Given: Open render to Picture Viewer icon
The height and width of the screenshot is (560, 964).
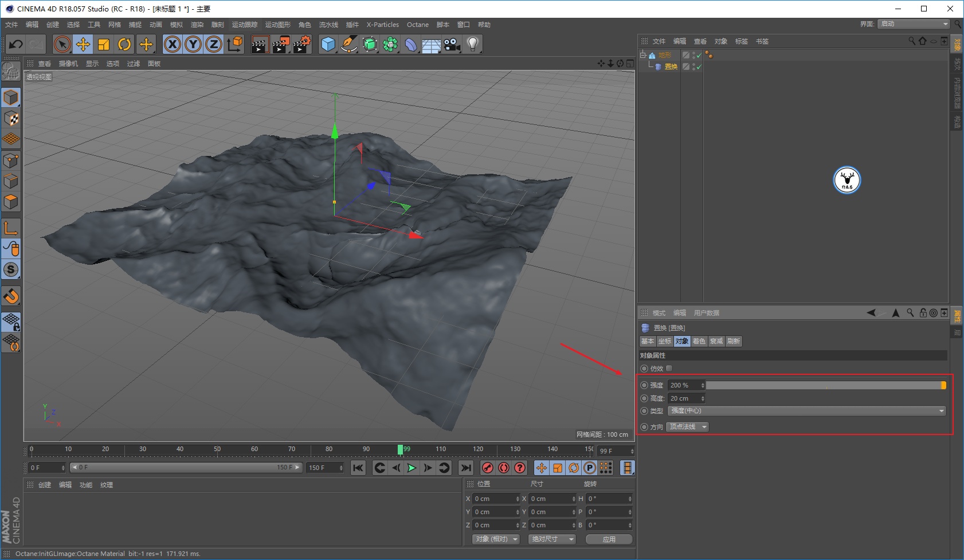Looking at the screenshot, I should [281, 44].
